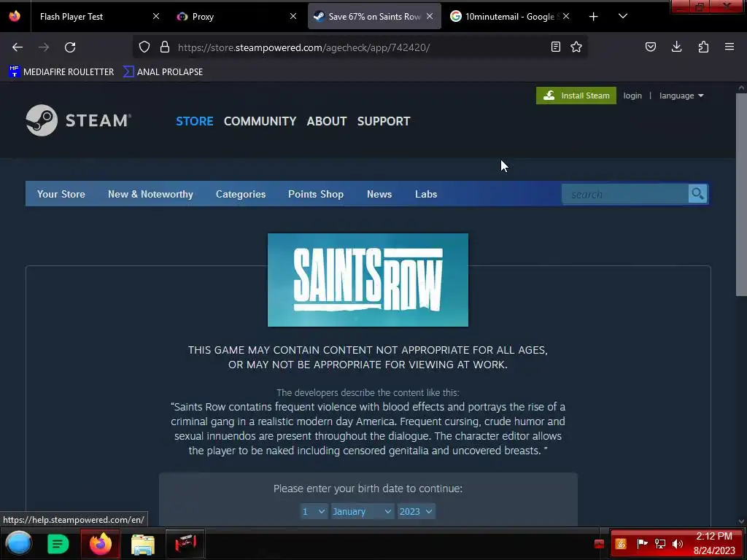Close the Saints Row Steam tab
The height and width of the screenshot is (560, 747).
coord(430,16)
